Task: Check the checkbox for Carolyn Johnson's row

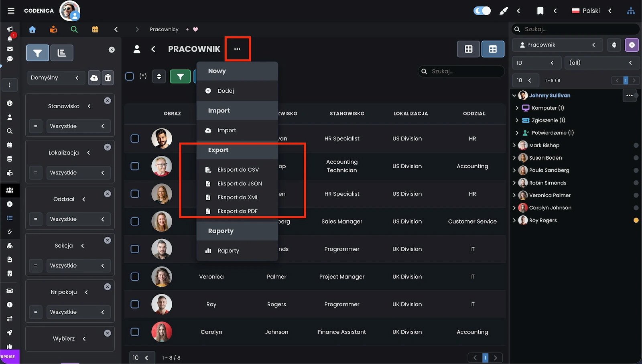Action: pyautogui.click(x=135, y=332)
